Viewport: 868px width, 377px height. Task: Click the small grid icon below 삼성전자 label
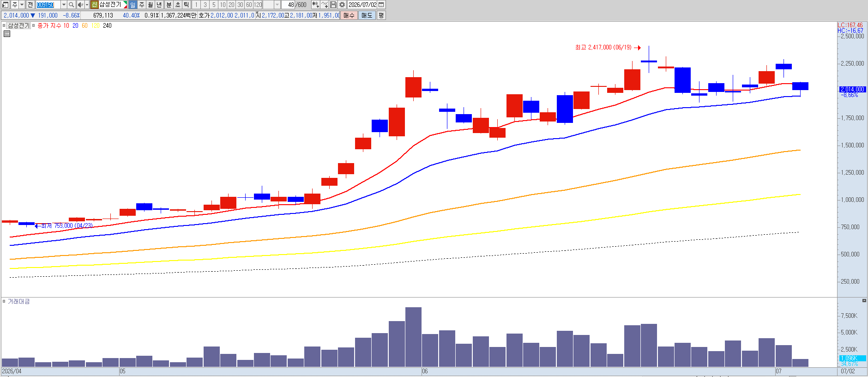(7, 34)
